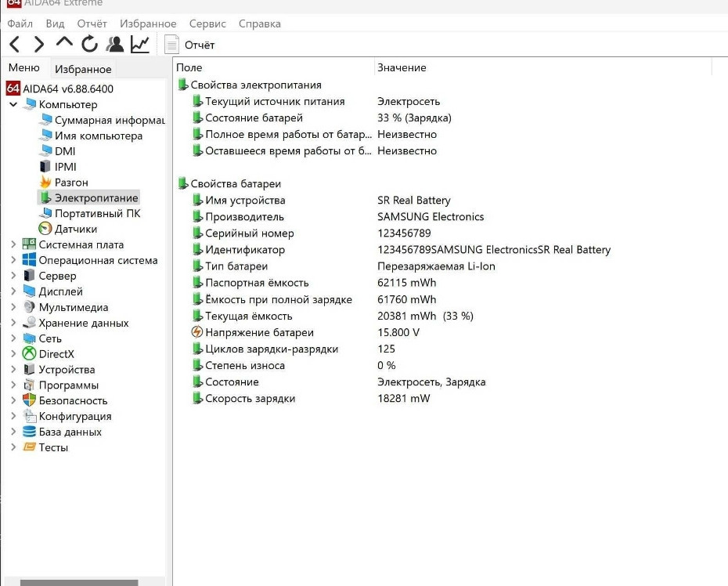Image resolution: width=728 pixels, height=586 pixels.
Task: Open the user profile icon in toolbar
Action: coord(115,45)
